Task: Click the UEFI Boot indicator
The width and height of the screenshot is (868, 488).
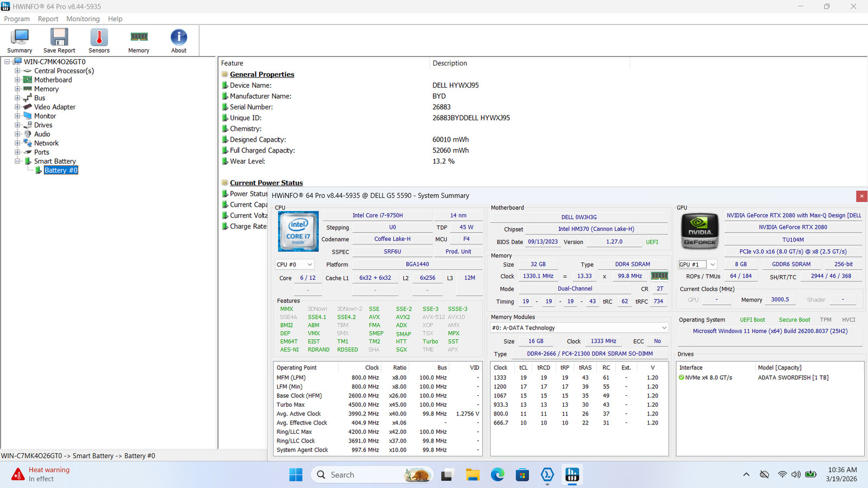Action: point(752,320)
